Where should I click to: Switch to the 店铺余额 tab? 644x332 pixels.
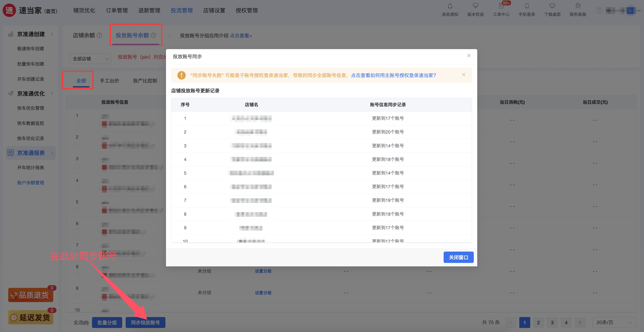(84, 36)
